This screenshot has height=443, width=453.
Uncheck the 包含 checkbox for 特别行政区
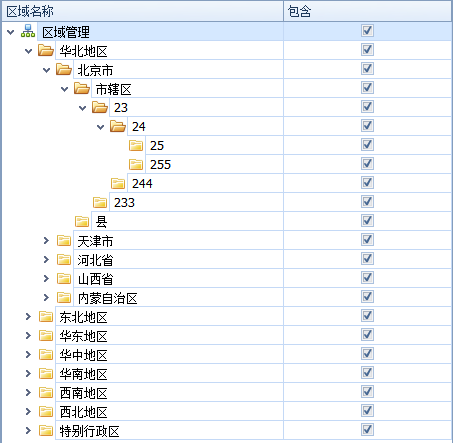367,430
